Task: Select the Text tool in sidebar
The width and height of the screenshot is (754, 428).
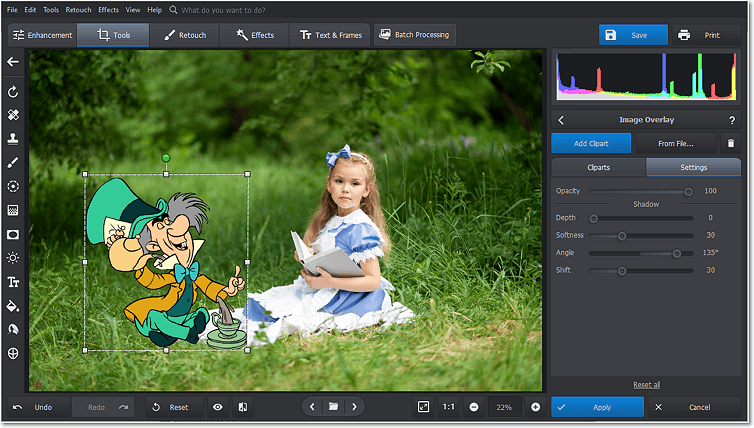Action: pos(13,282)
